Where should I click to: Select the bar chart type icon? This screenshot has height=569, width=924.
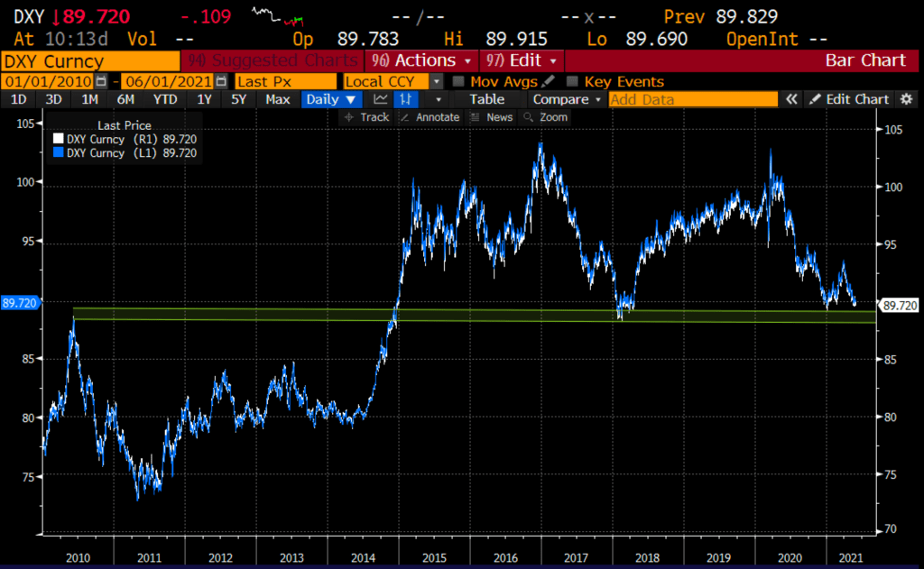pyautogui.click(x=407, y=99)
